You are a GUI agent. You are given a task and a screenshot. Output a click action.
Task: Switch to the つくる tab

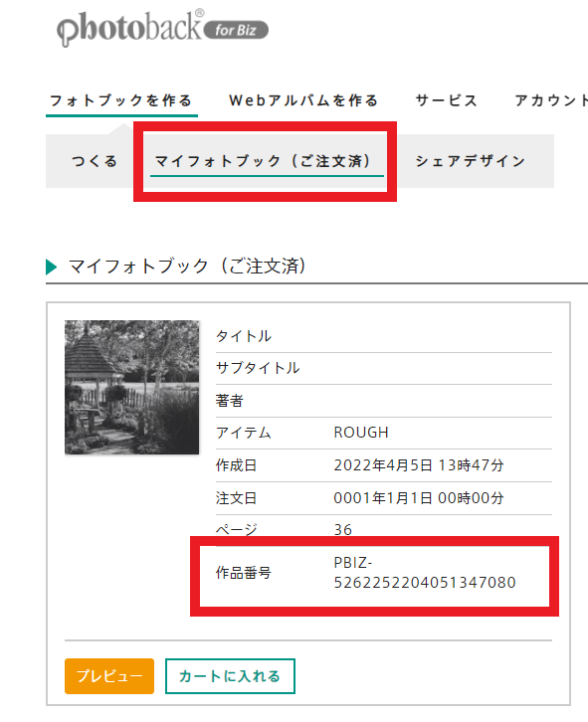coord(95,161)
